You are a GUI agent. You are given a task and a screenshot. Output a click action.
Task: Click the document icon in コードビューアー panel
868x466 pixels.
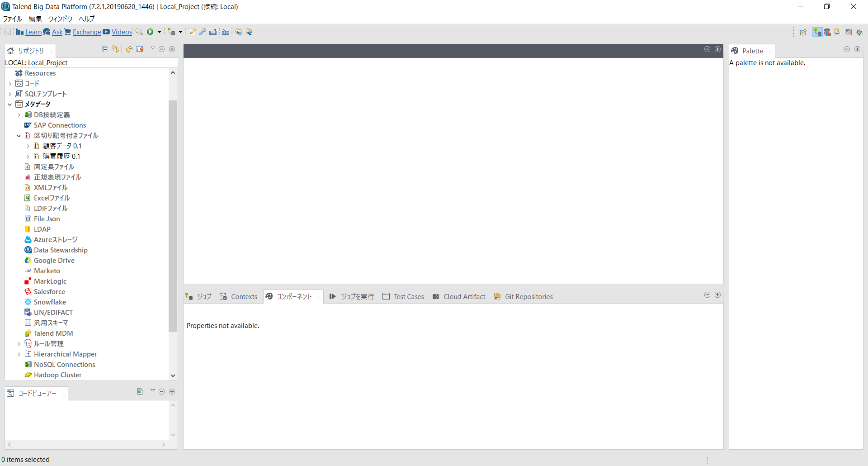(140, 392)
